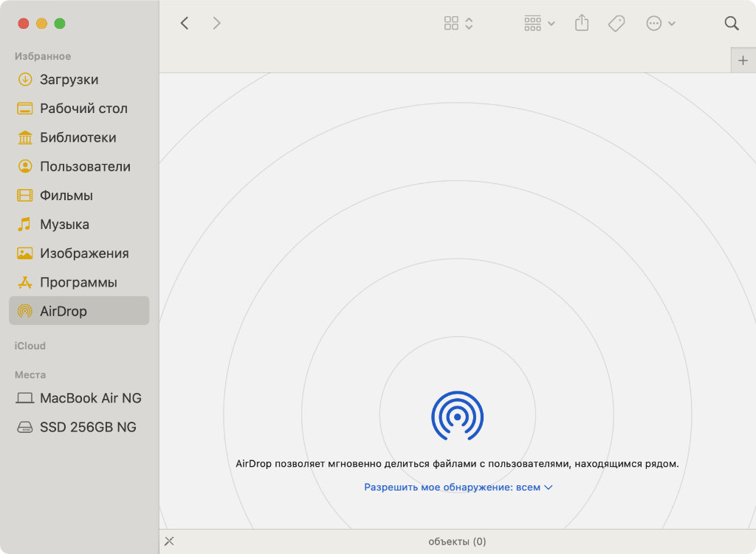Select AirDrop label in the sidebar

pos(63,311)
